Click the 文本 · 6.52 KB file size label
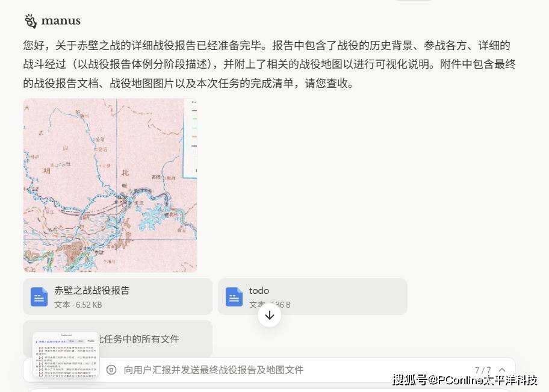 (78, 305)
